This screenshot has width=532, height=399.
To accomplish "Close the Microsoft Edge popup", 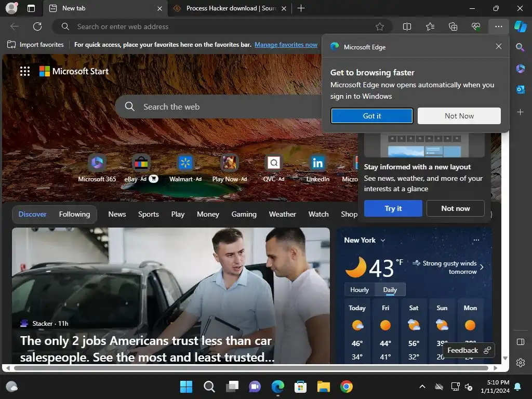I will pyautogui.click(x=498, y=46).
